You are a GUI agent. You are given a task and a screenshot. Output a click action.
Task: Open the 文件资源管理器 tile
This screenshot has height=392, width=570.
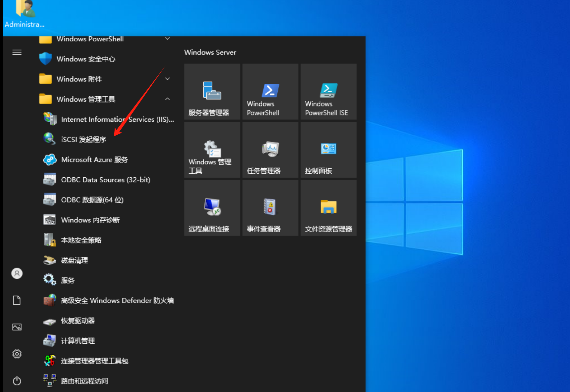(x=329, y=208)
